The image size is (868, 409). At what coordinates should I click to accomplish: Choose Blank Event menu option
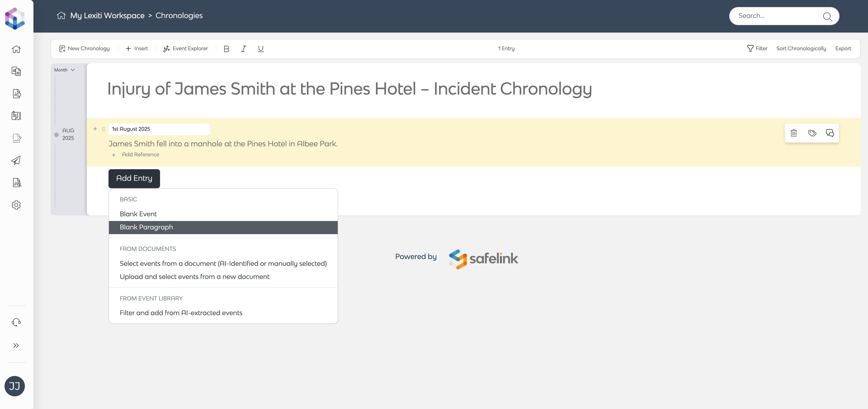click(x=138, y=214)
